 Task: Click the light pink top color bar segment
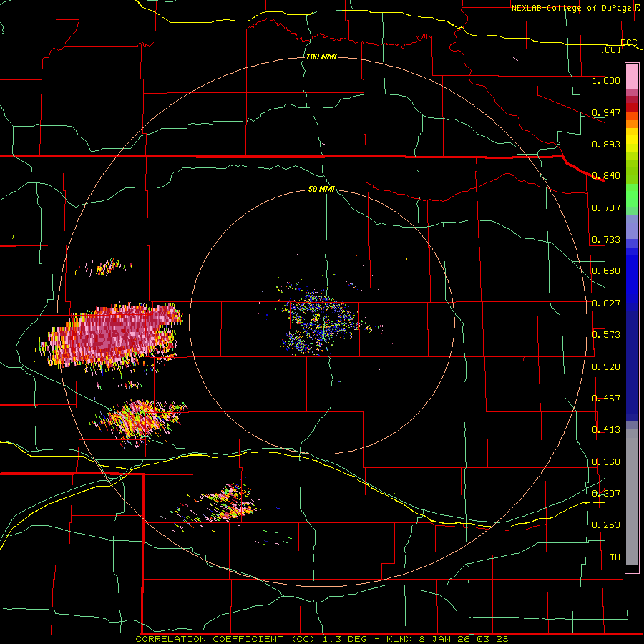(632, 77)
